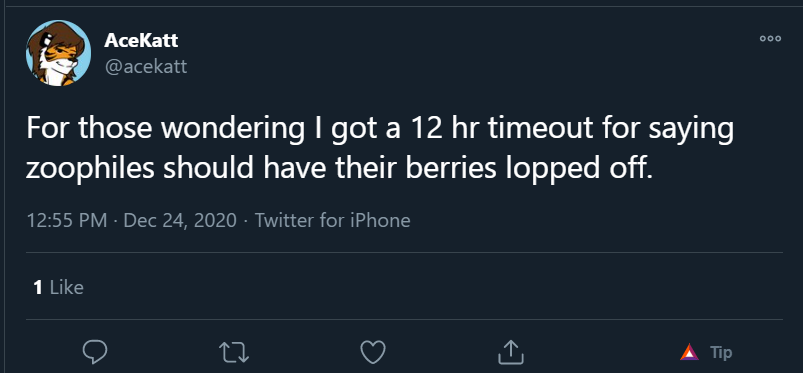Screen dimensions: 803x373
Task: Click the bold number 1 in likes
Action: [38, 287]
